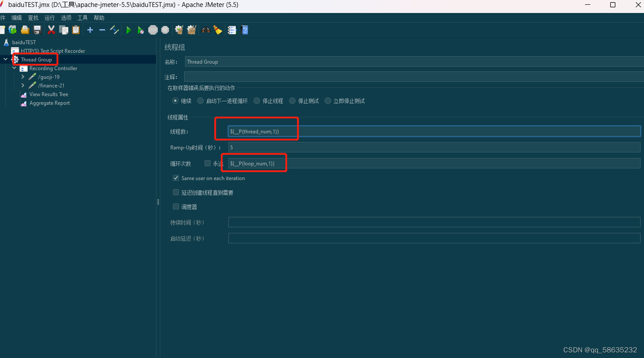Collapse the Thread Group tree node

click(x=5, y=59)
